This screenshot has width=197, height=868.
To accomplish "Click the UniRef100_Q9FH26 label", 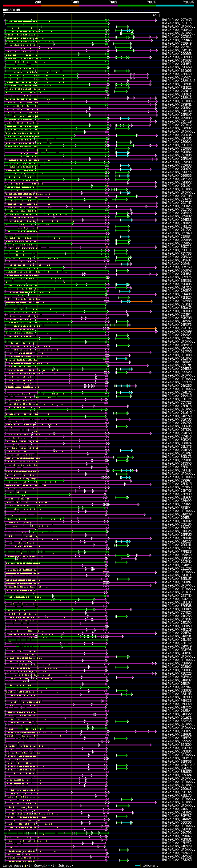I will tap(177, 206).
